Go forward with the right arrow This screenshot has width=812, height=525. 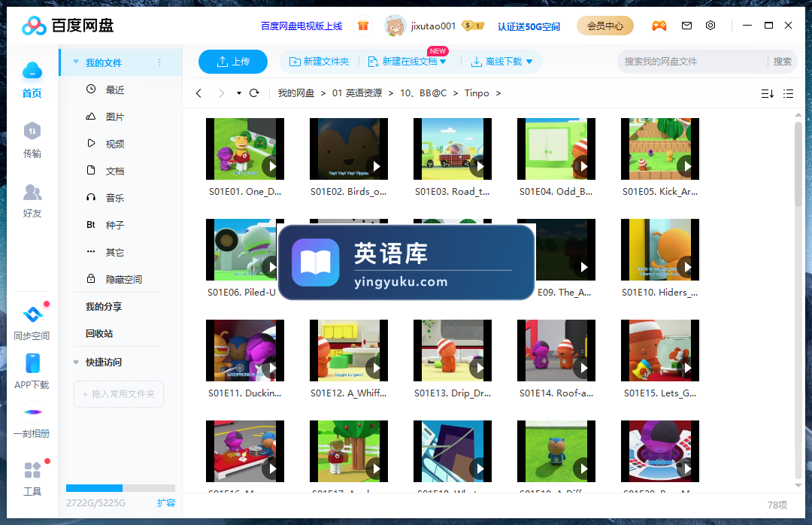pyautogui.click(x=222, y=93)
